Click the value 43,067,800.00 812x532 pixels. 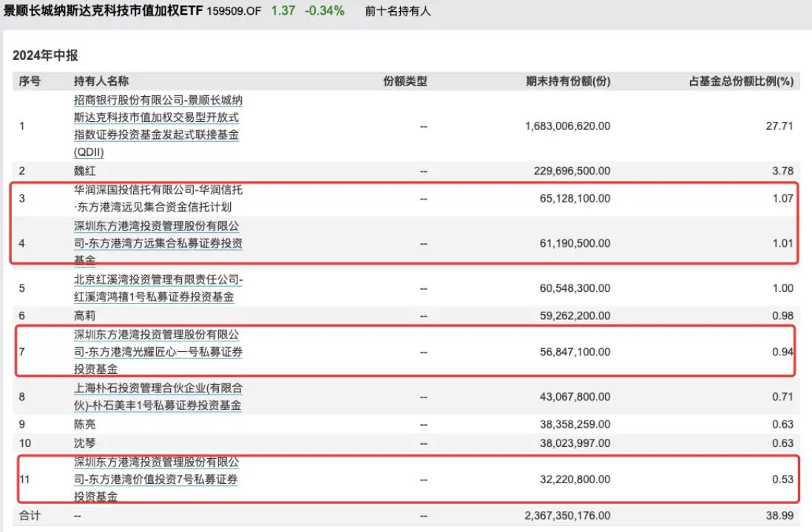coord(575,396)
